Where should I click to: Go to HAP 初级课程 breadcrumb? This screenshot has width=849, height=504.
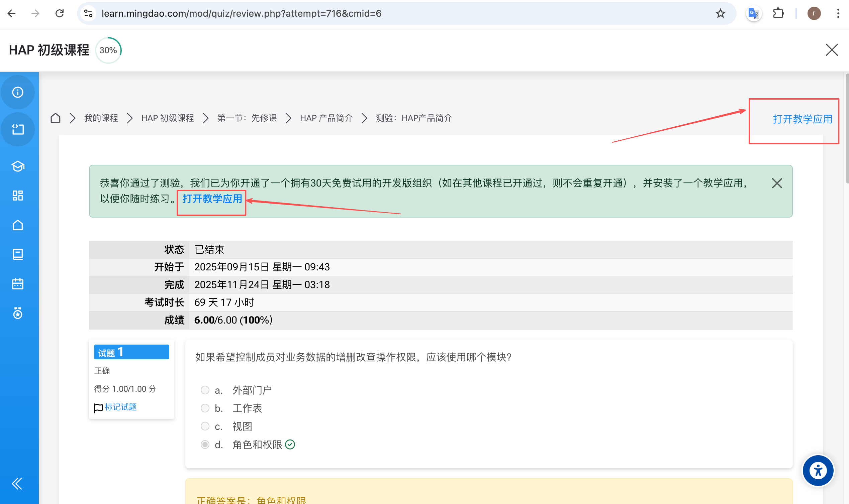pos(168,118)
